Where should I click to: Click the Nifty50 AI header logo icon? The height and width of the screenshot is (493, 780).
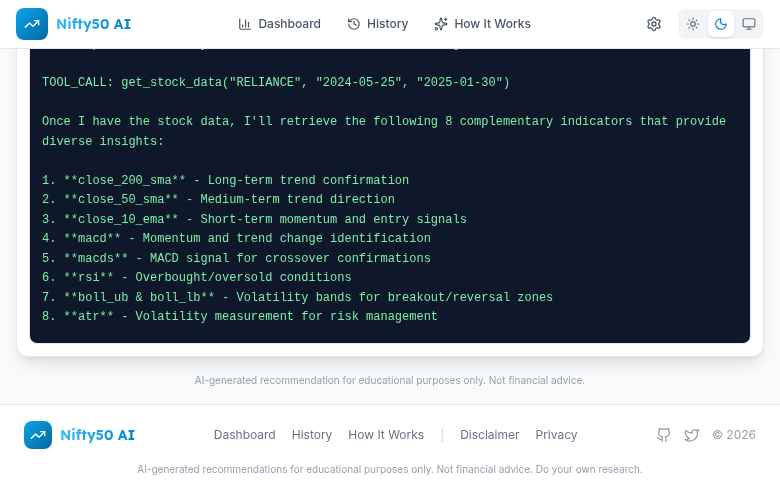[32, 24]
